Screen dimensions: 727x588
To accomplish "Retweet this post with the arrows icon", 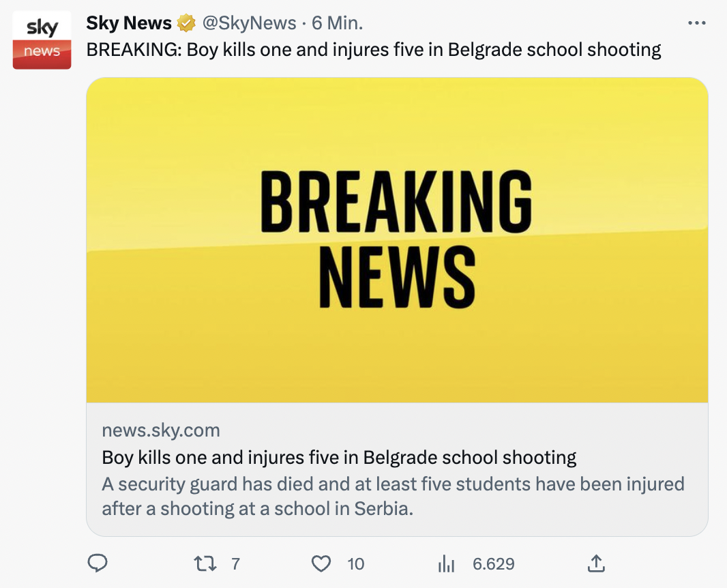I will (204, 563).
